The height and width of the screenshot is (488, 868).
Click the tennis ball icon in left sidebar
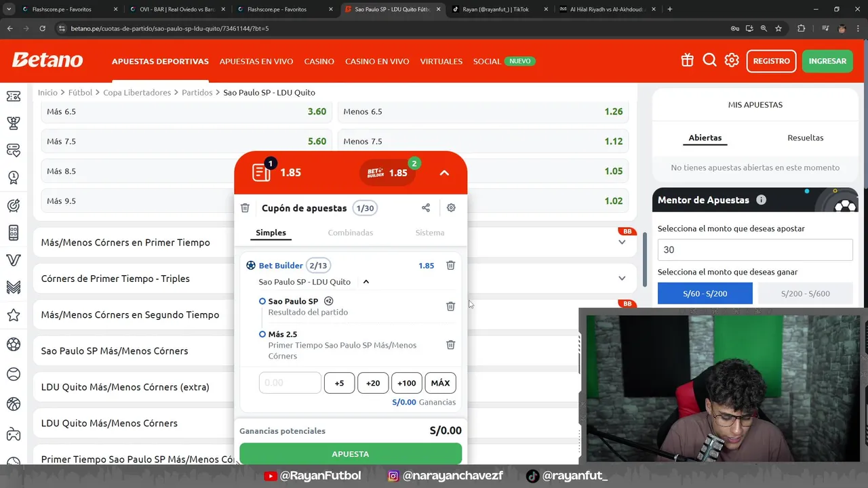(x=14, y=374)
